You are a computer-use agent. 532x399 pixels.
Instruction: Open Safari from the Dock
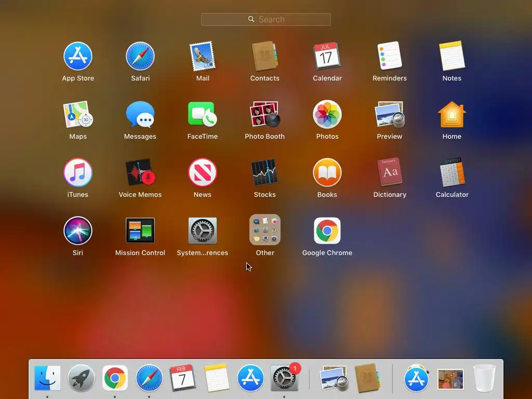pyautogui.click(x=149, y=378)
